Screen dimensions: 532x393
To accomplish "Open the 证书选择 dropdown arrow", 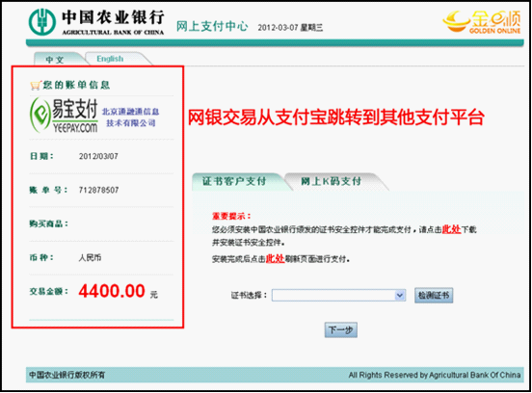I will [400, 295].
